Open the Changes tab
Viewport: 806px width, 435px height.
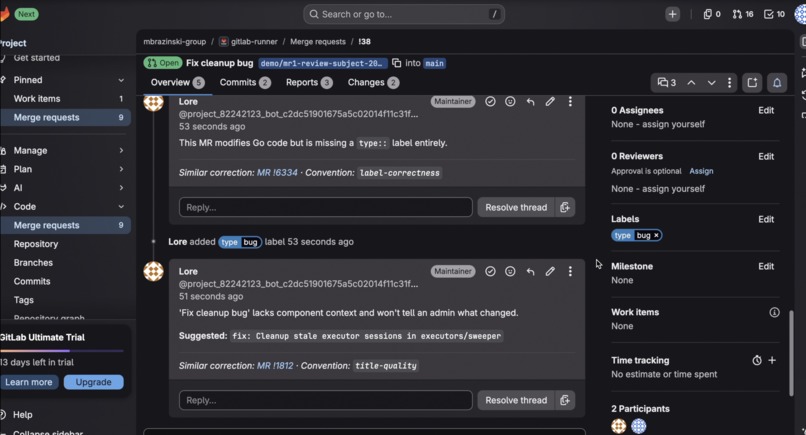(x=373, y=83)
